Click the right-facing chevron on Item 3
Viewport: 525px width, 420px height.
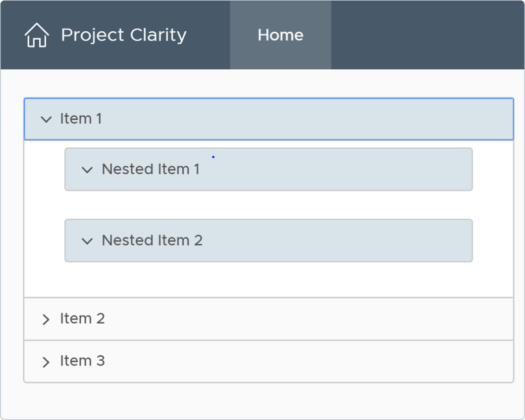[x=46, y=362]
